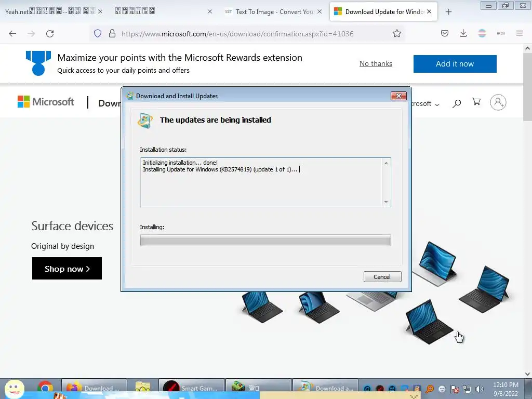Click the Surface devices heading
This screenshot has width=532, height=399.
click(x=72, y=226)
